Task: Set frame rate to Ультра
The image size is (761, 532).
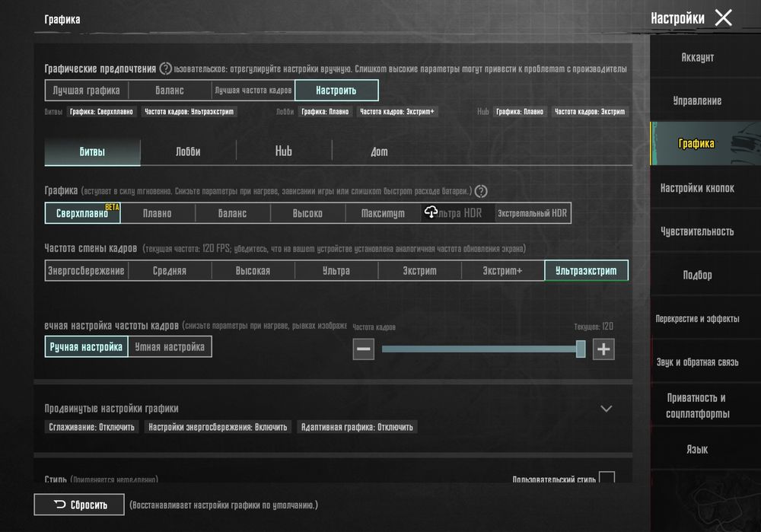Action: 336,271
